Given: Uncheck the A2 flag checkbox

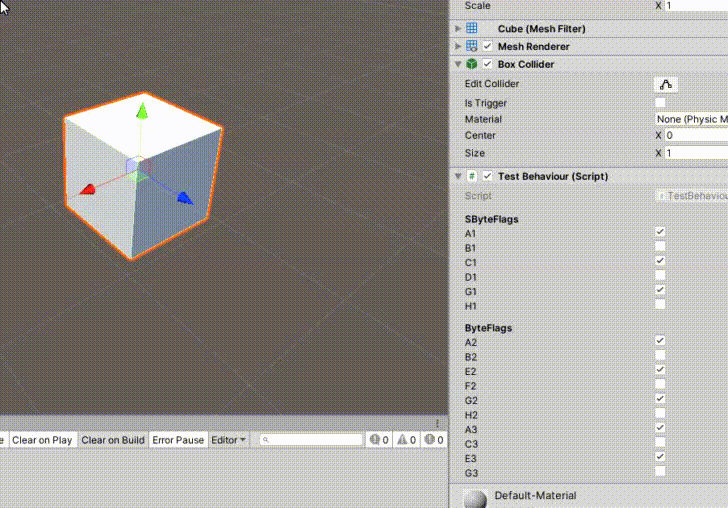Looking at the screenshot, I should (x=660, y=340).
